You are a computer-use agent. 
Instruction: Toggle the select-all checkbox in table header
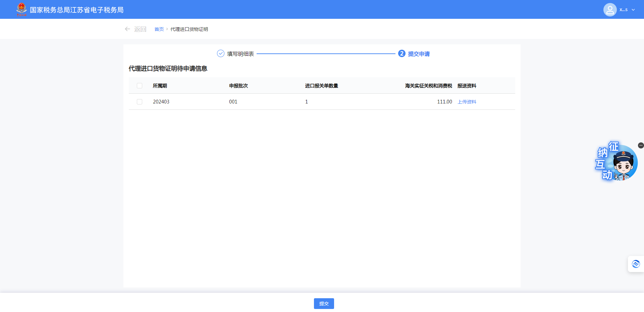click(x=140, y=86)
